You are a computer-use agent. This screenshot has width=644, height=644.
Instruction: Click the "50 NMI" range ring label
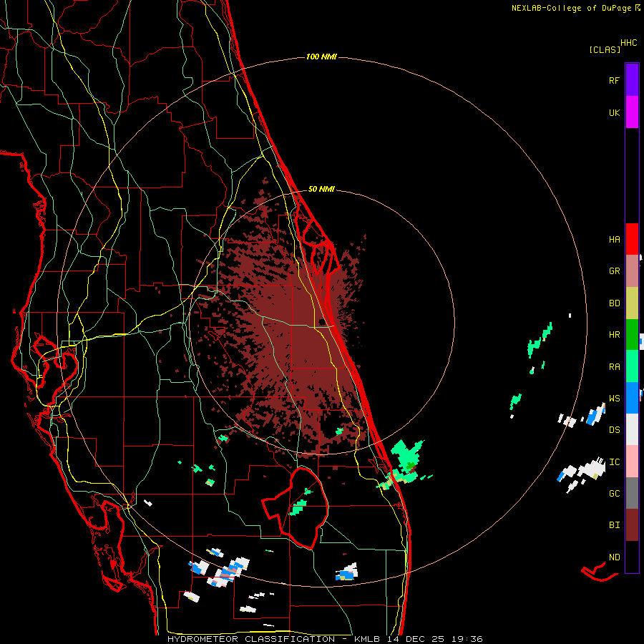(x=321, y=189)
